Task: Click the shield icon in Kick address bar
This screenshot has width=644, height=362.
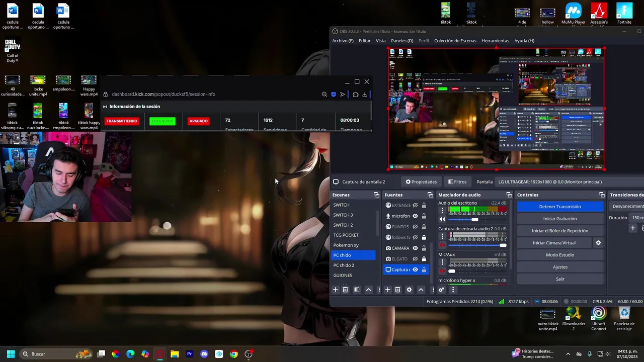Action: 334,95
